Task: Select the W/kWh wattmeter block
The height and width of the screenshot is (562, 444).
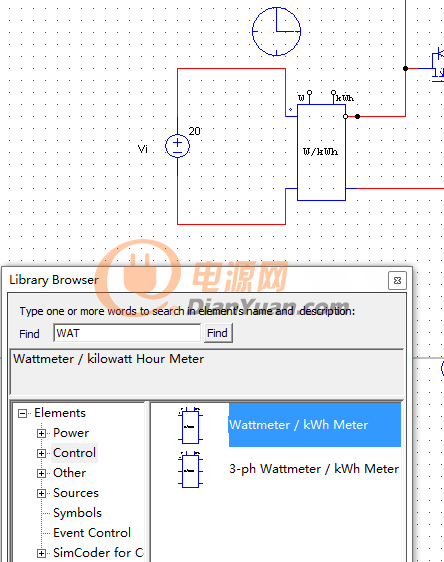Action: click(x=321, y=152)
